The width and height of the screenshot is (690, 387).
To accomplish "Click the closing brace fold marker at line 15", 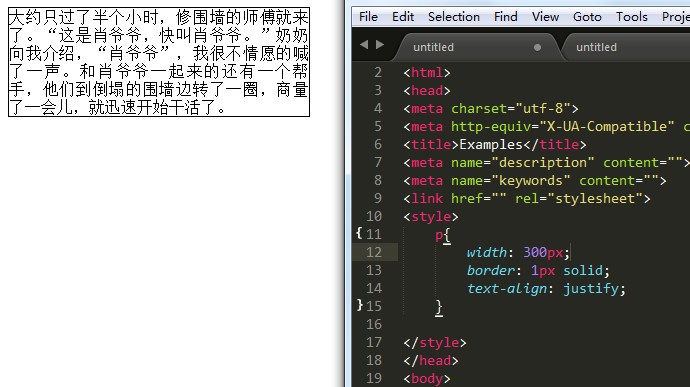I will point(360,305).
